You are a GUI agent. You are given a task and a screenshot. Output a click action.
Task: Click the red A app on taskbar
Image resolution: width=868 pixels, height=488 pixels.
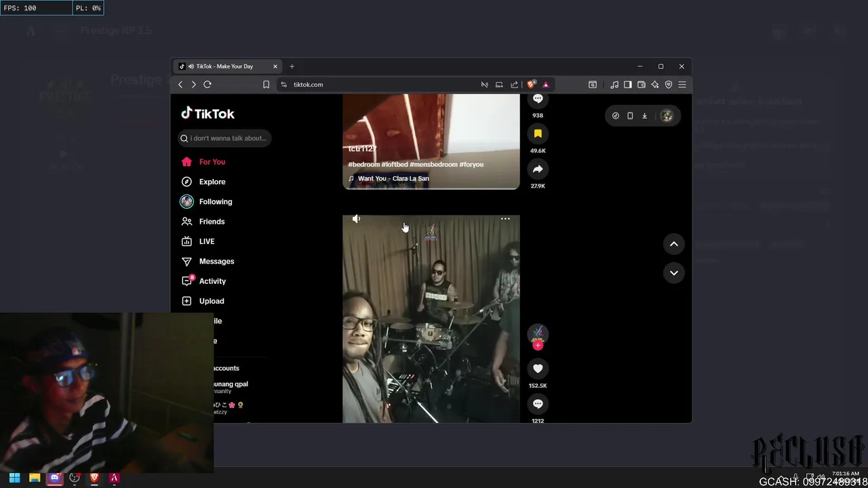click(x=114, y=478)
